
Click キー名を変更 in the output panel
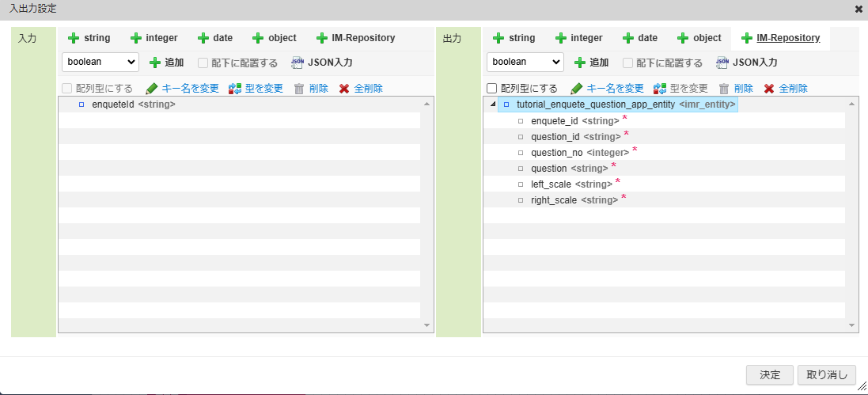(607, 88)
